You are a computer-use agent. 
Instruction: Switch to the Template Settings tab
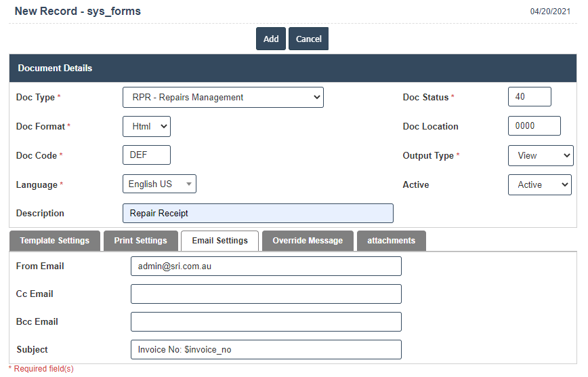click(54, 241)
